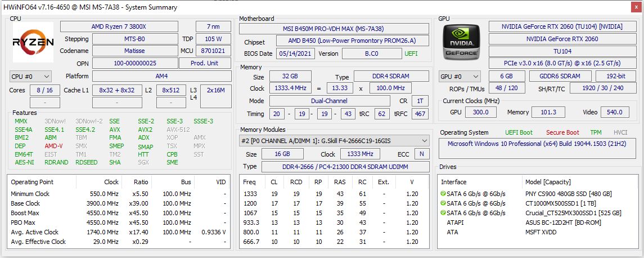Click the L1 cache value 8x32 + 8x32
Screen dimensions: 644x258
117,90
